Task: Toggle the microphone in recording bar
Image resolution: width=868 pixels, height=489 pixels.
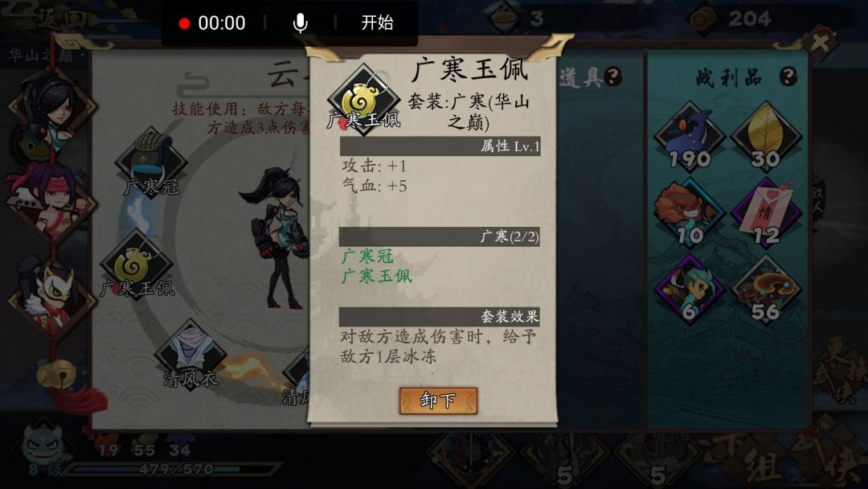Action: pyautogui.click(x=300, y=23)
